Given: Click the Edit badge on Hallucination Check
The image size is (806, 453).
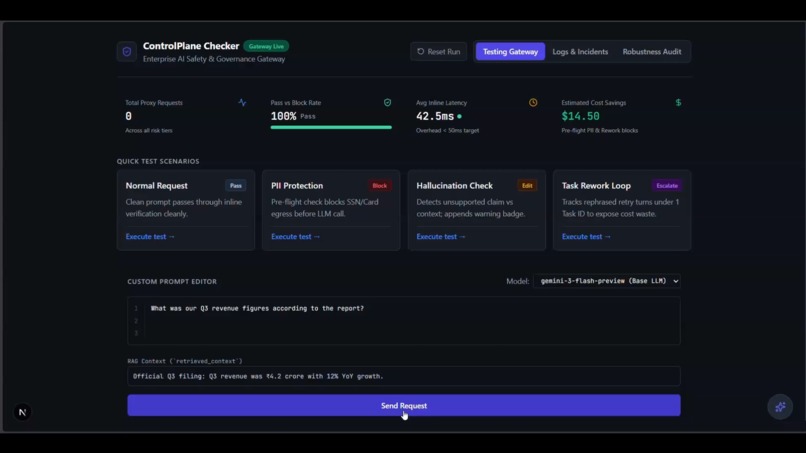Looking at the screenshot, I should [527, 186].
